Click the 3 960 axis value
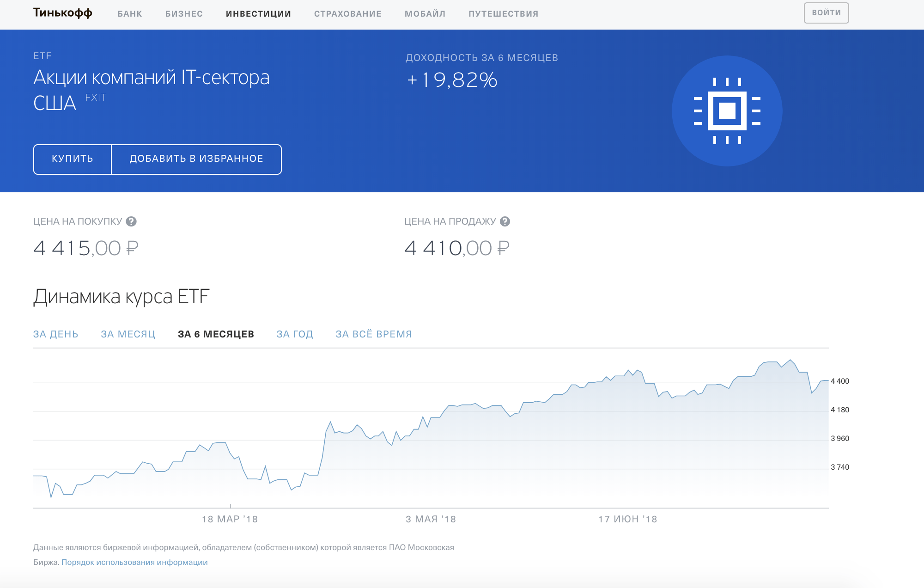Viewport: 924px width, 588px height. [840, 439]
